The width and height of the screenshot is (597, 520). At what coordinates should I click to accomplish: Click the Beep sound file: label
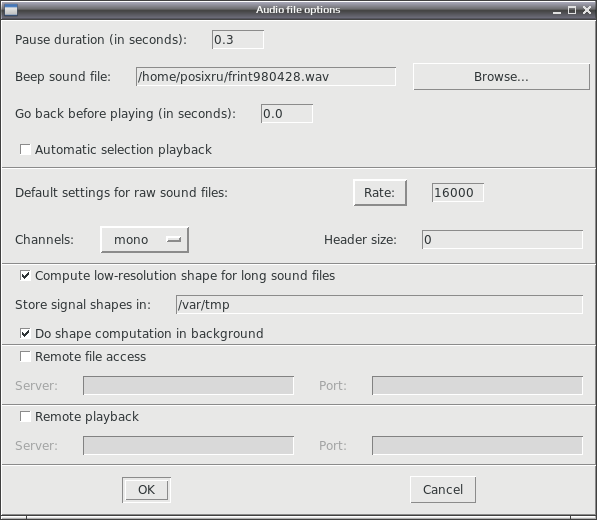click(63, 77)
